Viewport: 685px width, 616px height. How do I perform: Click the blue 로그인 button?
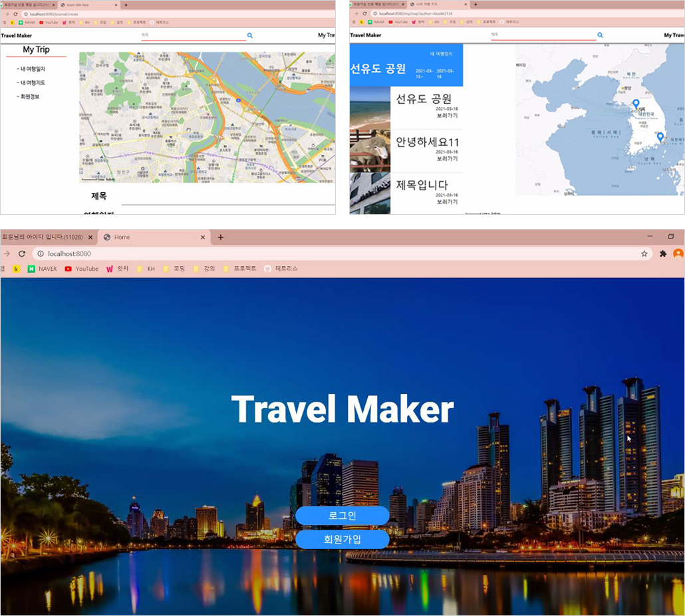[342, 516]
